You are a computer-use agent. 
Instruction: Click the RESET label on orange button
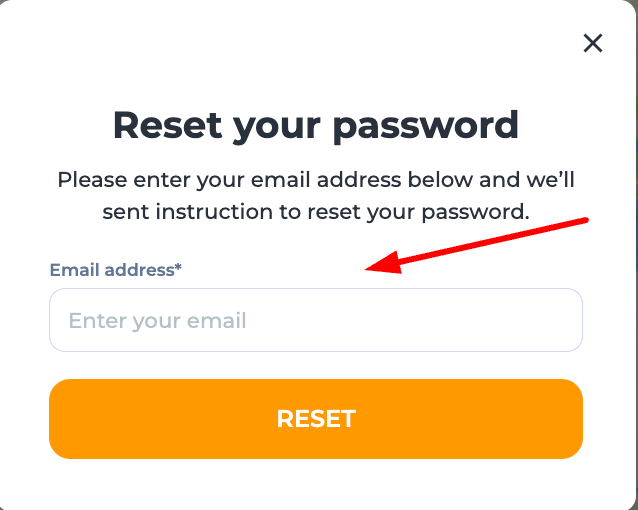316,418
